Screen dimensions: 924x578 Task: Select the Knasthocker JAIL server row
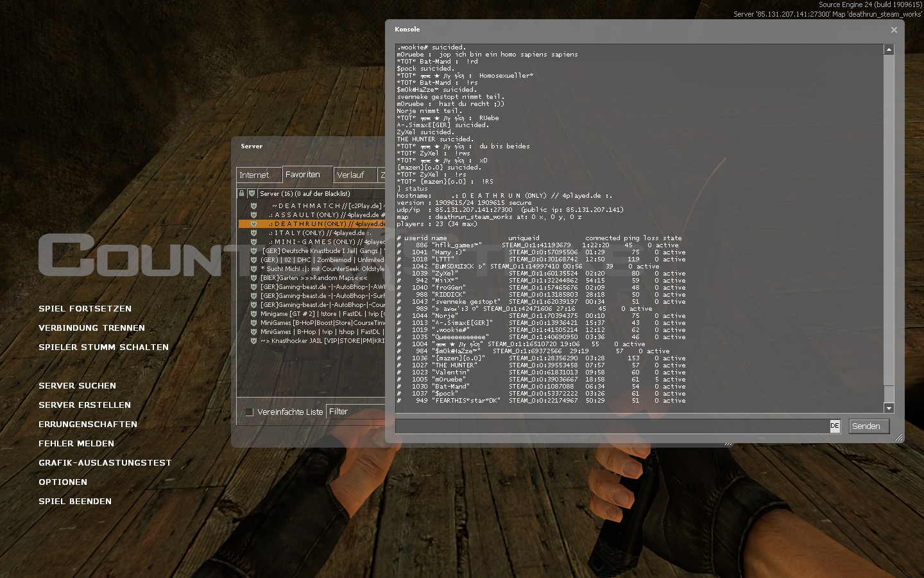click(x=312, y=341)
